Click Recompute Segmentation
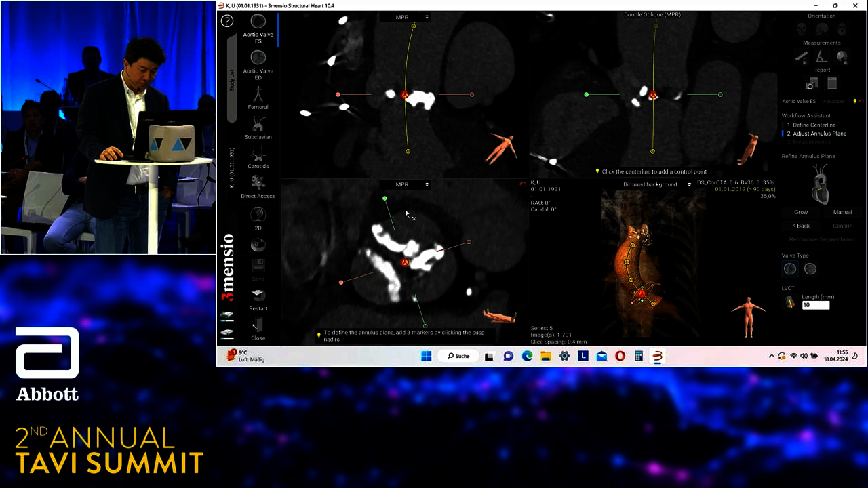The width and height of the screenshot is (868, 488). pos(822,239)
